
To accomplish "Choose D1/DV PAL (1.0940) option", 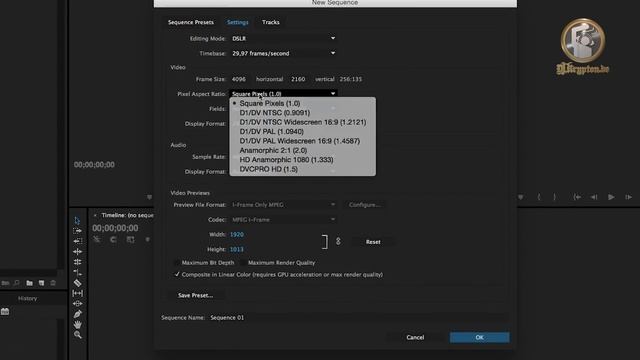I will (302, 131).
